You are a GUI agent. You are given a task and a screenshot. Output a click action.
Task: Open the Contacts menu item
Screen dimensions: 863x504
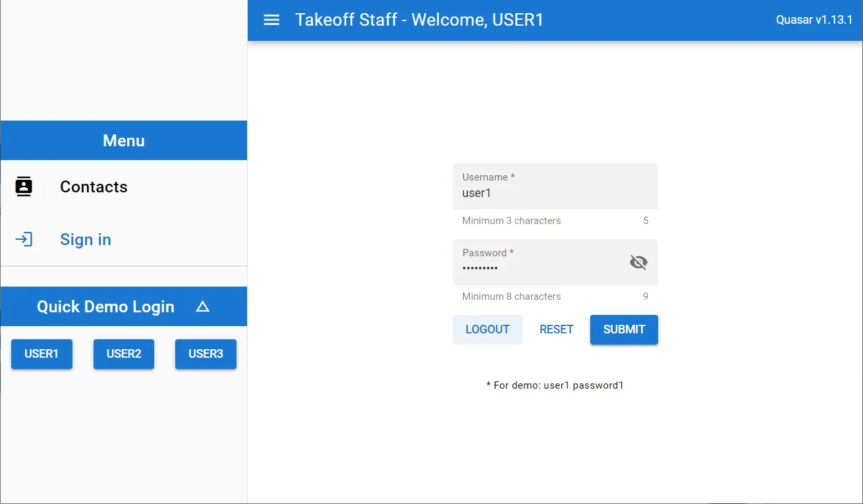94,186
